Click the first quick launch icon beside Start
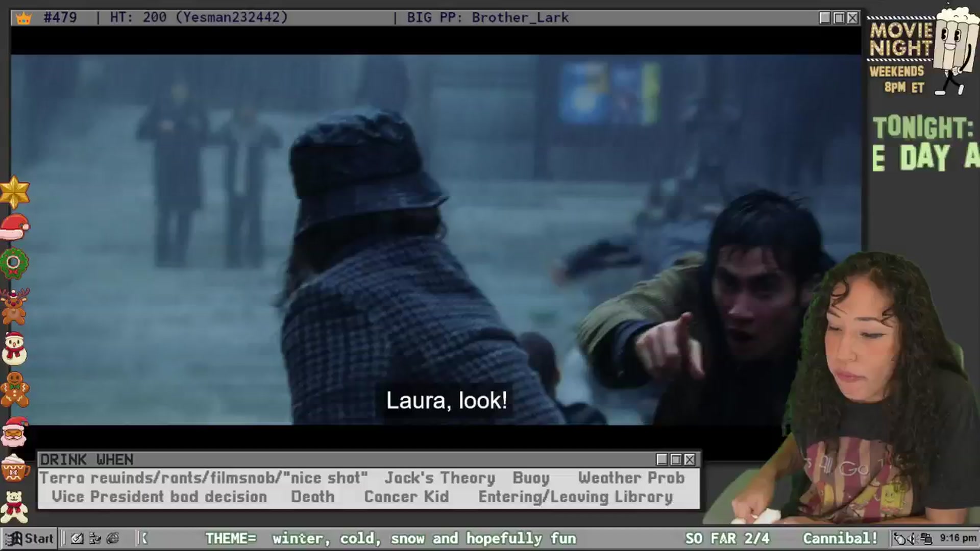 tap(77, 538)
